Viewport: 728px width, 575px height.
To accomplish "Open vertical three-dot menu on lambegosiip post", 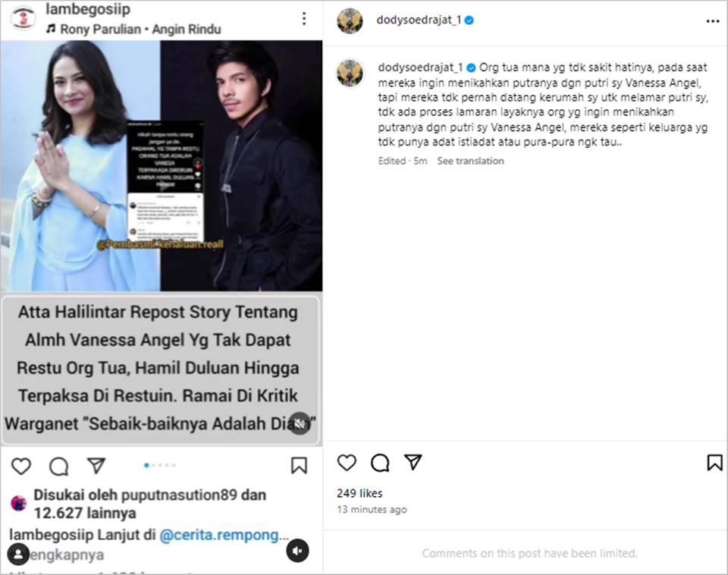I will 303,18.
